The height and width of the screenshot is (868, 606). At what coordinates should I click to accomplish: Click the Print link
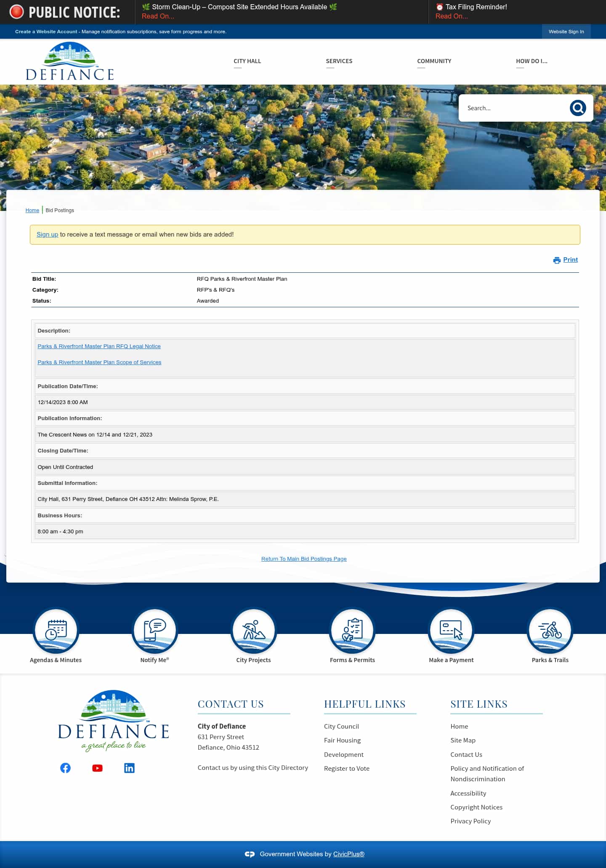tap(570, 260)
